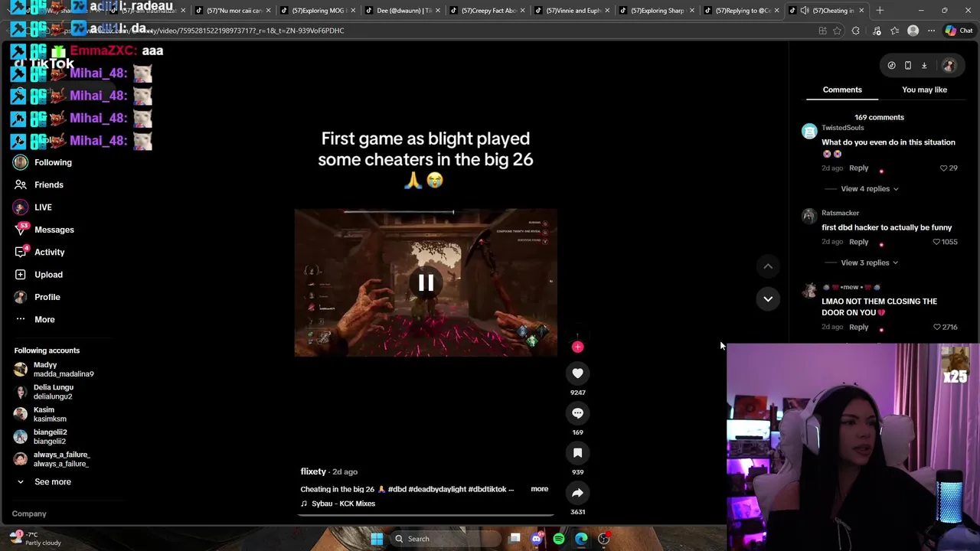980x551 pixels.
Task: Open OBS Studio from taskbar
Action: (x=604, y=539)
